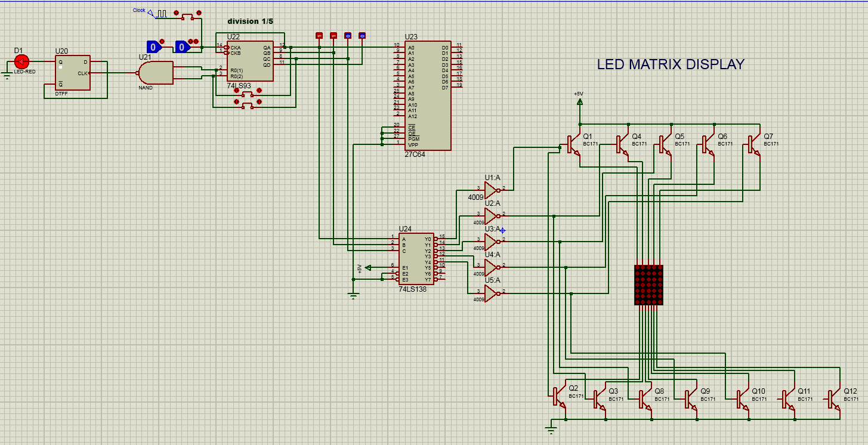Select the 'LED MATRIX DISPLAY' title text

pyautogui.click(x=671, y=64)
